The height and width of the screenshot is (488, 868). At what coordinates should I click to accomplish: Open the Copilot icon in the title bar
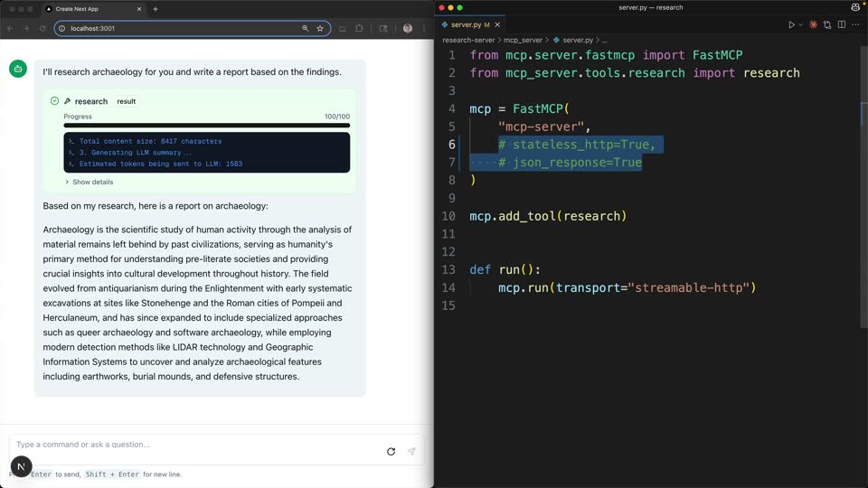pos(856,7)
